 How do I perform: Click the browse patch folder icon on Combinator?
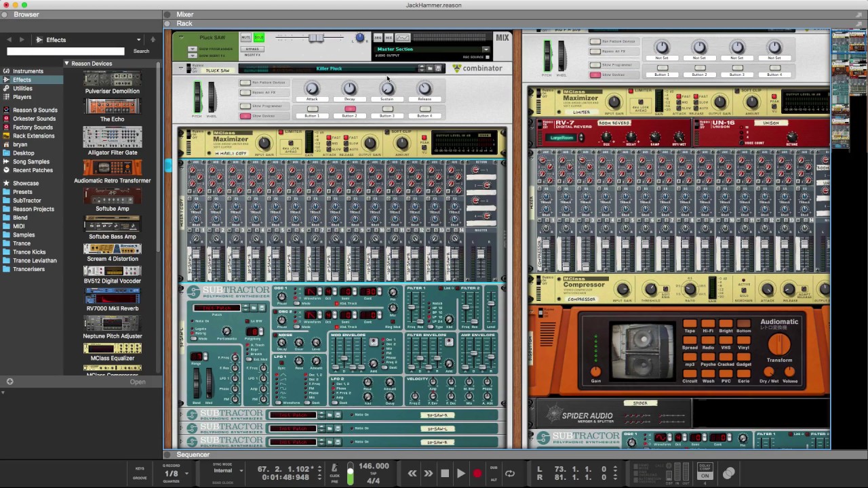[x=430, y=68]
